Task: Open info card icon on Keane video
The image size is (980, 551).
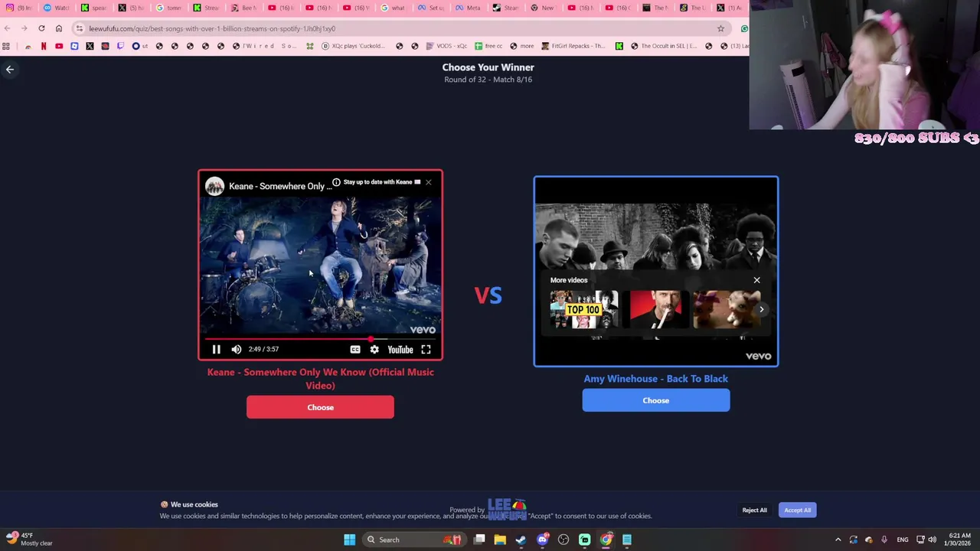Action: point(336,182)
